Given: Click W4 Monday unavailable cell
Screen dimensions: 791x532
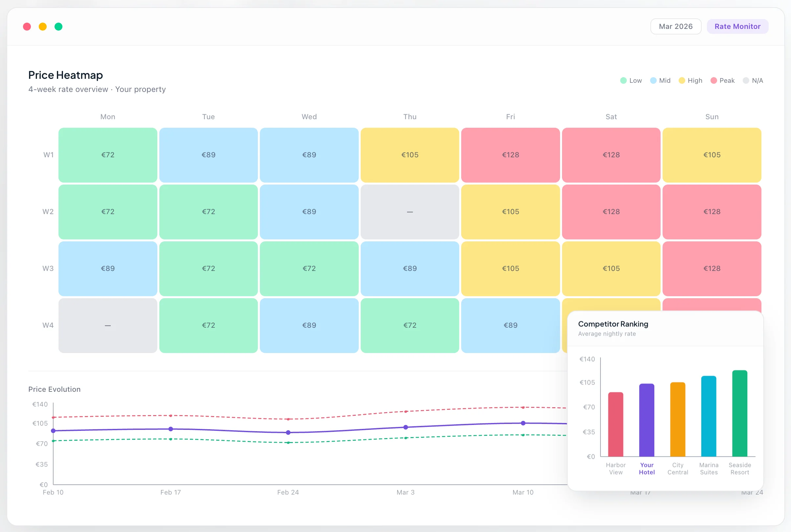Looking at the screenshot, I should point(107,325).
